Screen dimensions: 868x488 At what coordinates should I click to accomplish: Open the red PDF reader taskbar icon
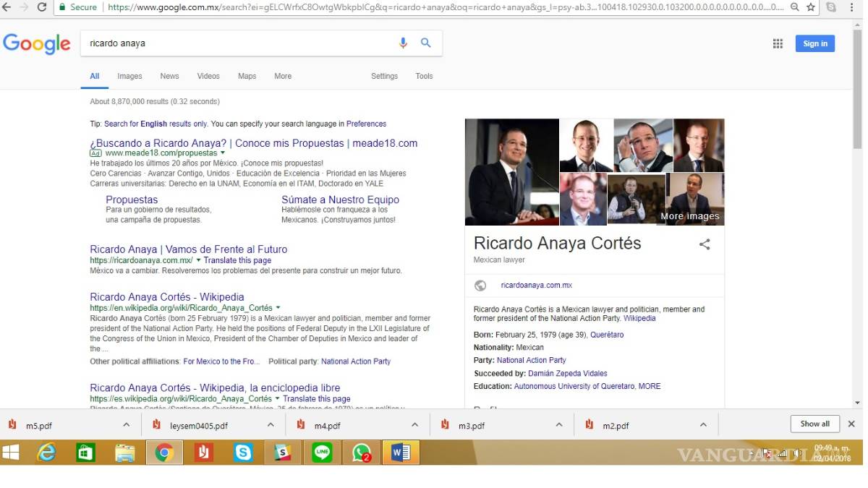(204, 453)
